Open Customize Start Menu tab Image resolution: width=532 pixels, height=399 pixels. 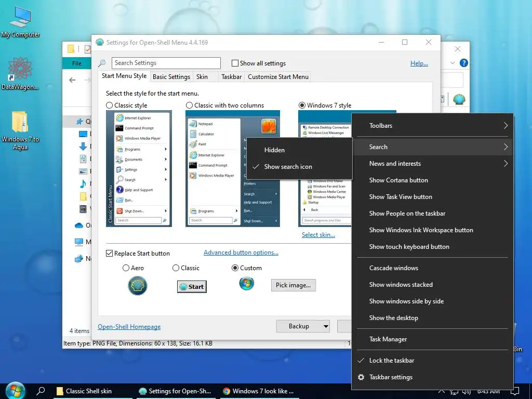(278, 77)
